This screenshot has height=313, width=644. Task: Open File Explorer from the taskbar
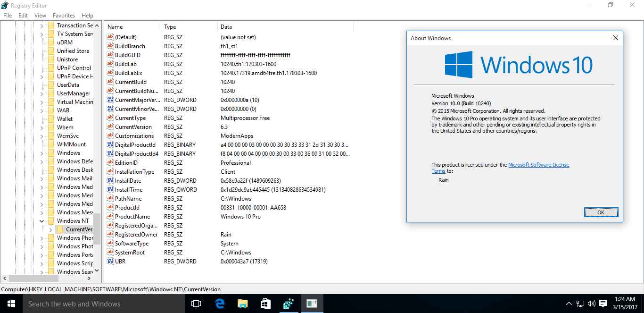tap(242, 304)
